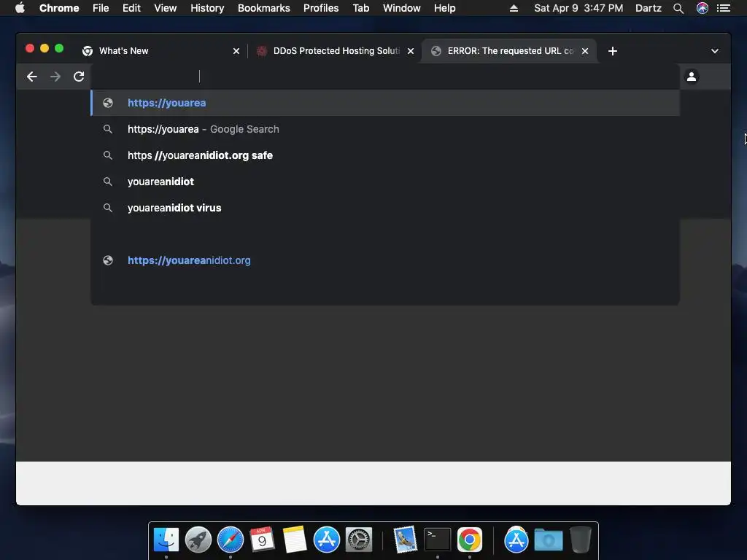Select the ERROR: The requested URL tab
The height and width of the screenshot is (560, 747).
point(508,51)
